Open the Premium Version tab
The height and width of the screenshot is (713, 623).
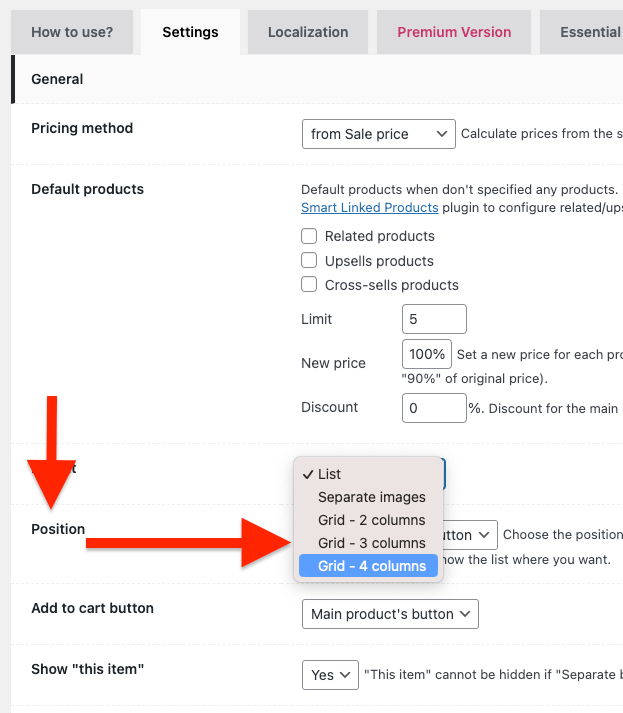pyautogui.click(x=454, y=32)
